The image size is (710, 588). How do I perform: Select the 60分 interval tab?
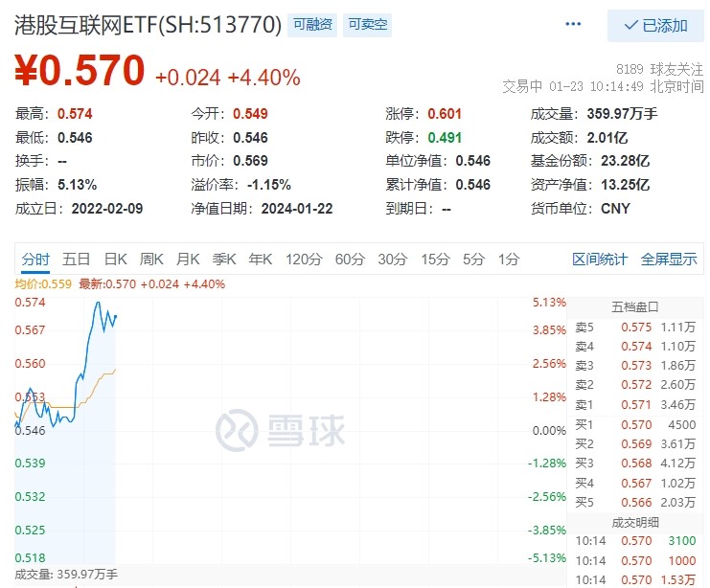(350, 259)
